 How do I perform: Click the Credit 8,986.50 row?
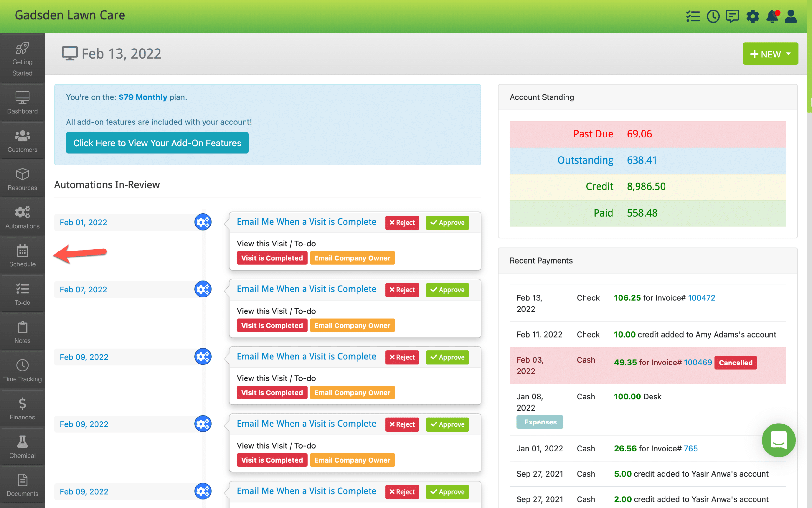click(648, 187)
